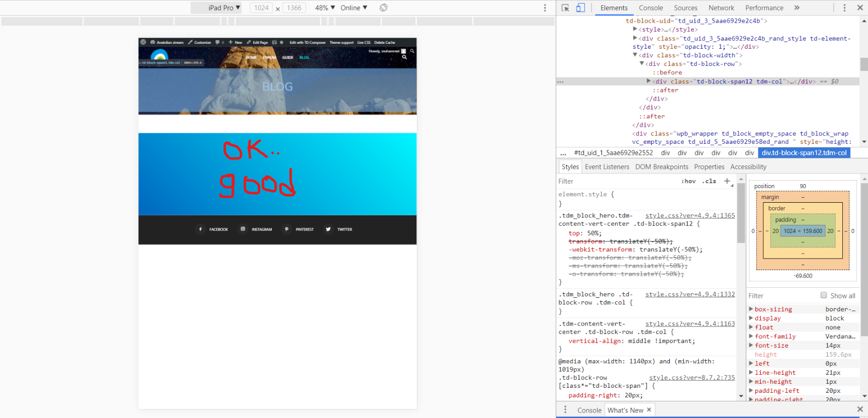
Task: Open the Console tab in bottom drawer
Action: point(589,410)
